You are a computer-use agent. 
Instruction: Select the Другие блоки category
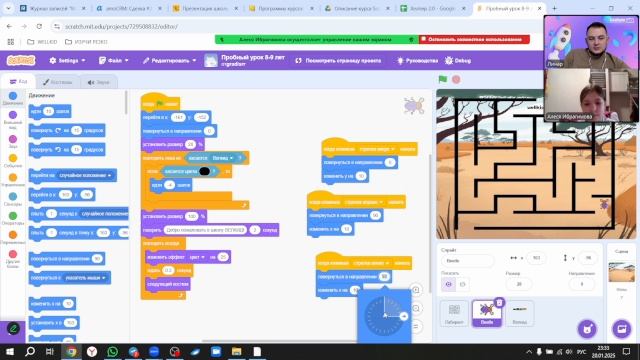[x=13, y=259]
